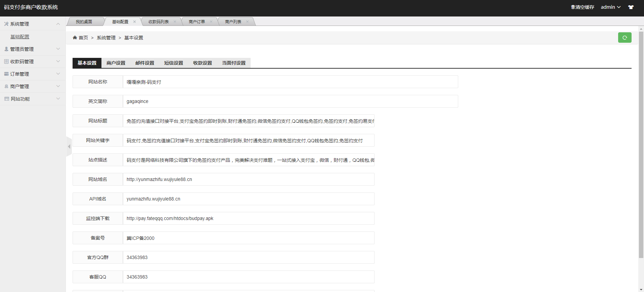The width and height of the screenshot is (644, 292).
Task: Click the 网站名称 input field
Action: pos(290,82)
